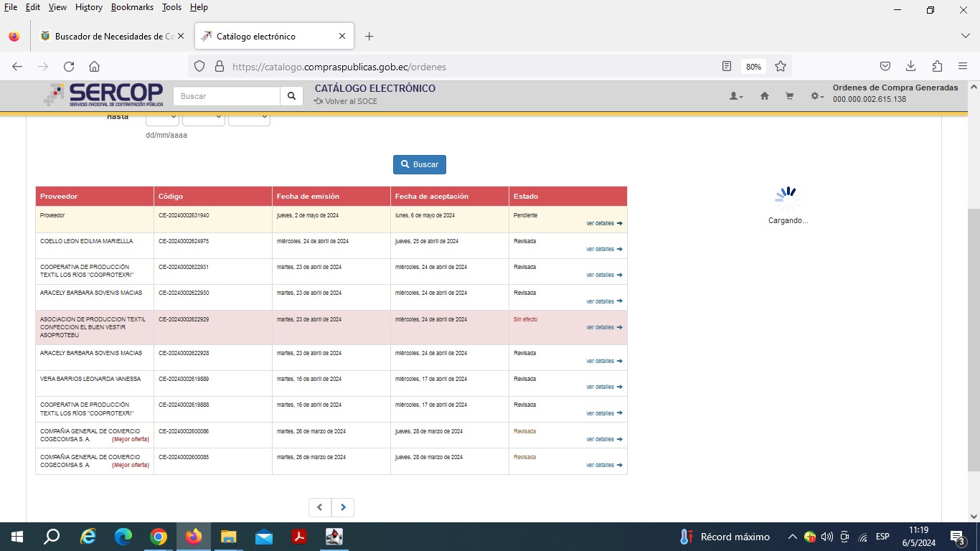The height and width of the screenshot is (551, 980).
Task: Open the Firefox hamburger application menu
Action: tap(963, 67)
